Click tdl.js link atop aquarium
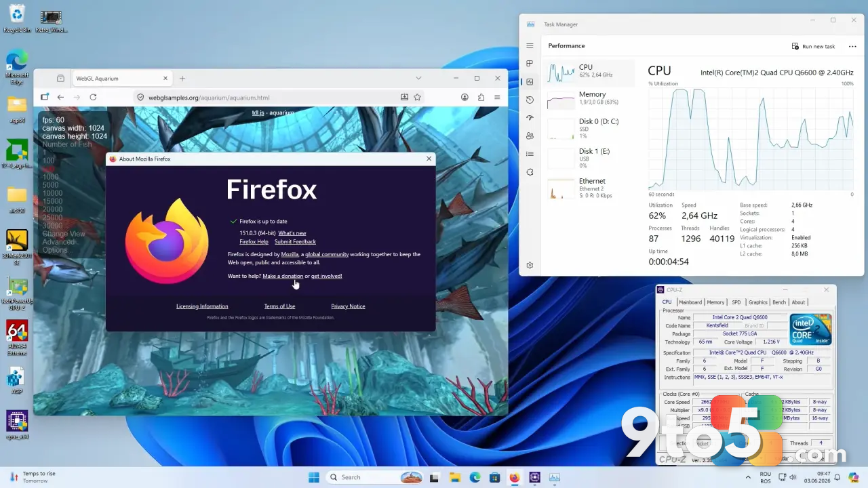This screenshot has width=868, height=488. 258,113
